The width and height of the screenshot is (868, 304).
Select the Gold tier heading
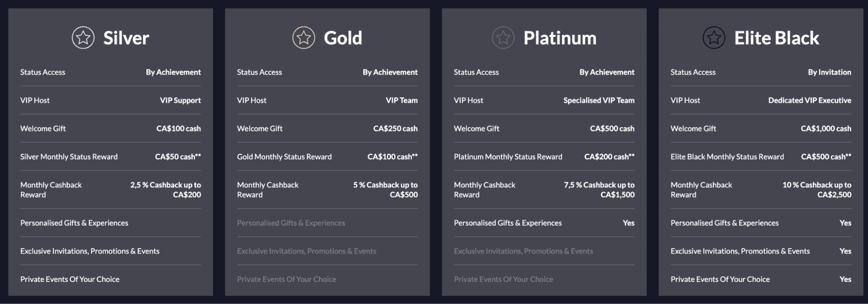343,38
